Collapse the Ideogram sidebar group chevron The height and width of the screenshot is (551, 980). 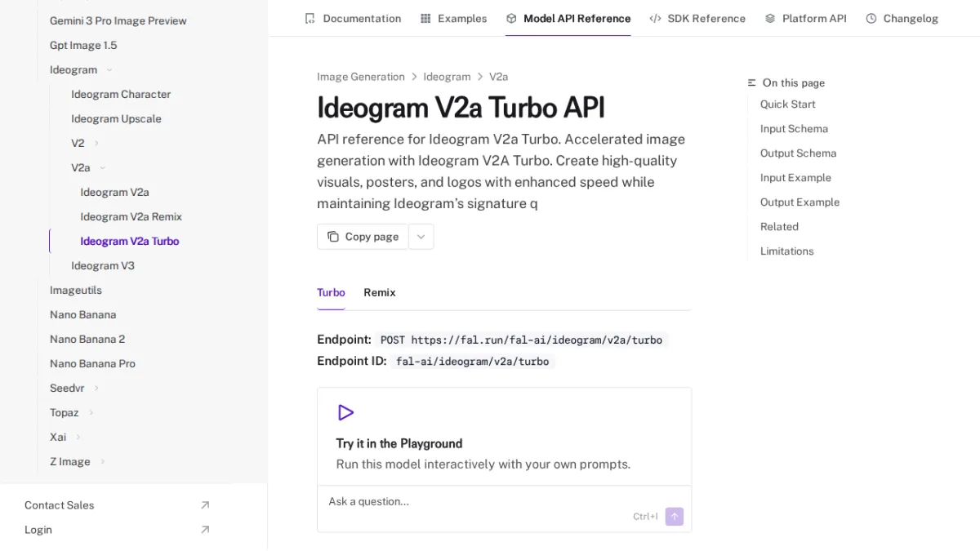pos(109,70)
